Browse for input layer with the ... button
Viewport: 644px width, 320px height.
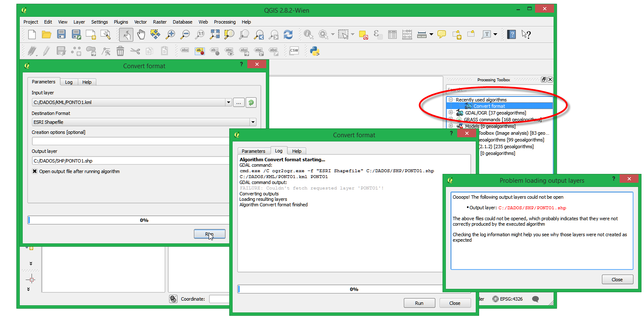tap(239, 102)
